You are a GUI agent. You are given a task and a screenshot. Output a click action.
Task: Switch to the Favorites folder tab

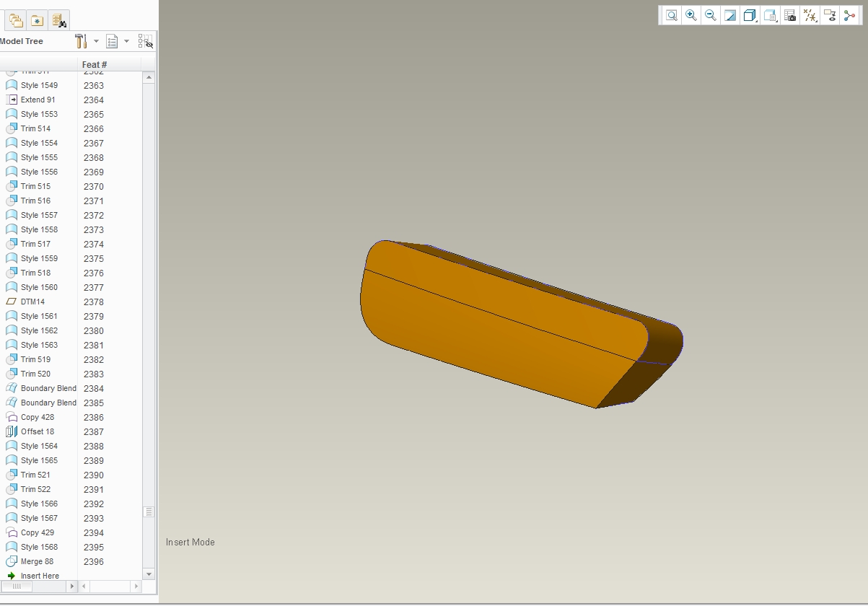pyautogui.click(x=37, y=20)
